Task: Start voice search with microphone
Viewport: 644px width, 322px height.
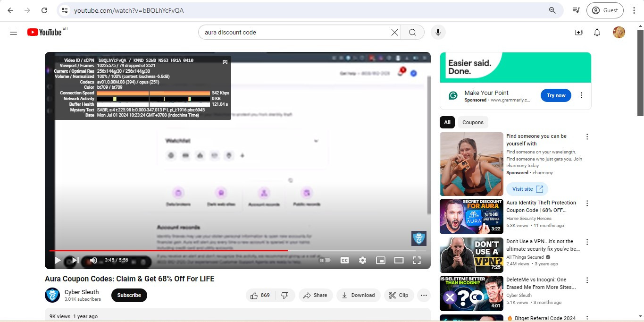Action: pos(438,32)
